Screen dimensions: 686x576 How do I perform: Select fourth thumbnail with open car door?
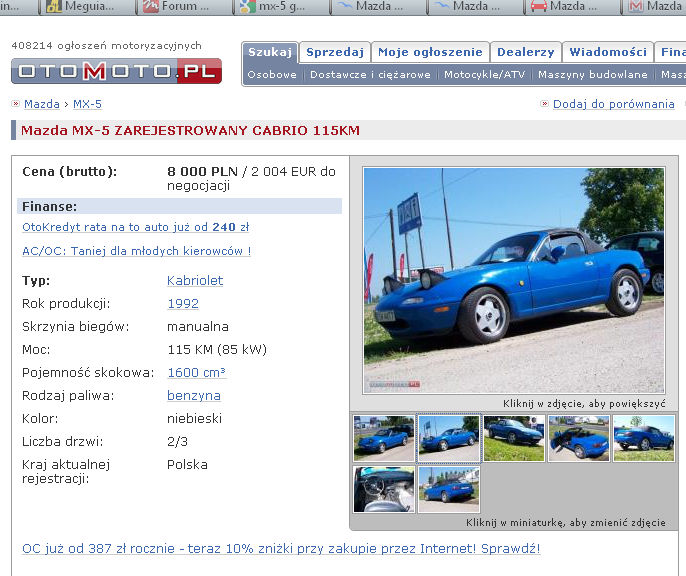pyautogui.click(x=578, y=438)
